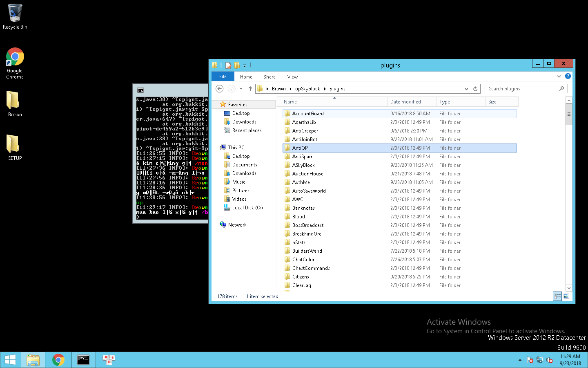The width and height of the screenshot is (588, 368).
Task: Open the Windows Start button
Action: 10,360
